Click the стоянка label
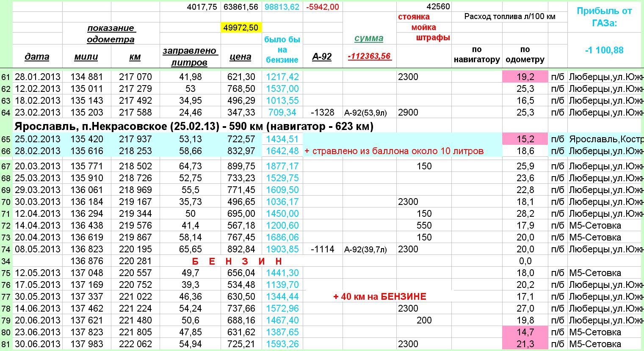This screenshot has width=644, height=351. pyautogui.click(x=414, y=17)
